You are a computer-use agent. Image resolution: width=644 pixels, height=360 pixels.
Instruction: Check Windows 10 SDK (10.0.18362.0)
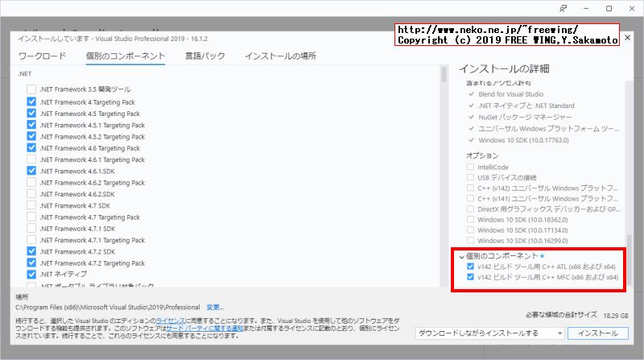(x=470, y=219)
